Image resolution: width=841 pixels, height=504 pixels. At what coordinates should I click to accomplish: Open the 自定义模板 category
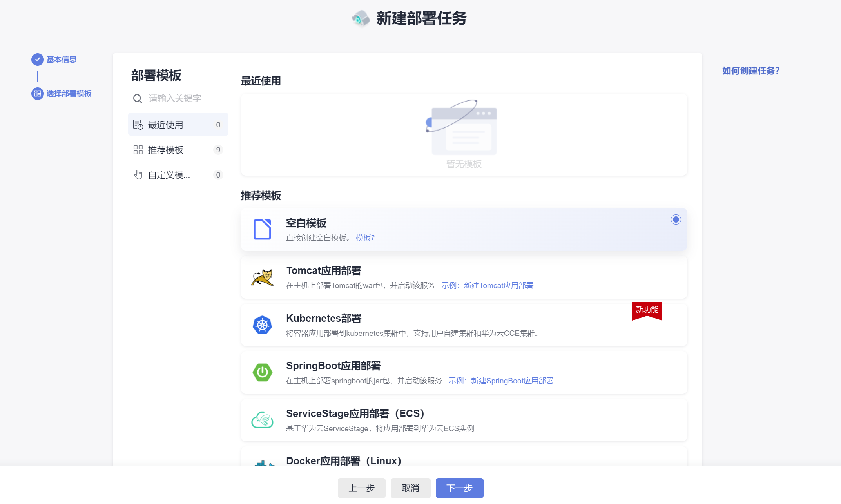(178, 175)
